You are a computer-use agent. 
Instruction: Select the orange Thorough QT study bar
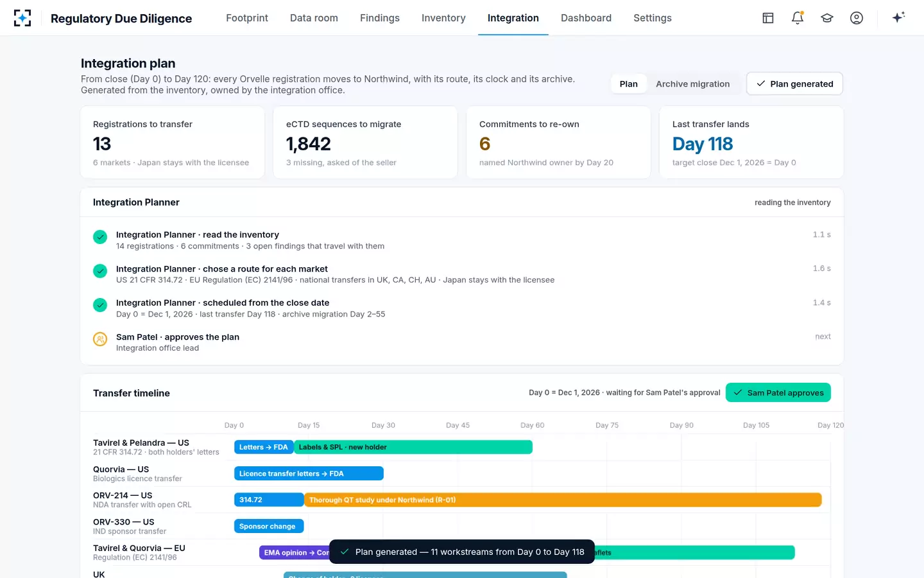[563, 500]
